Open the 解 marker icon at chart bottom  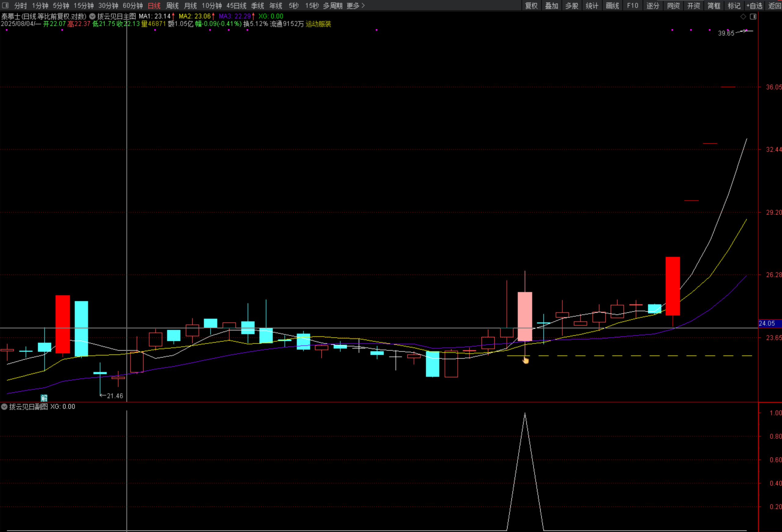click(x=44, y=398)
